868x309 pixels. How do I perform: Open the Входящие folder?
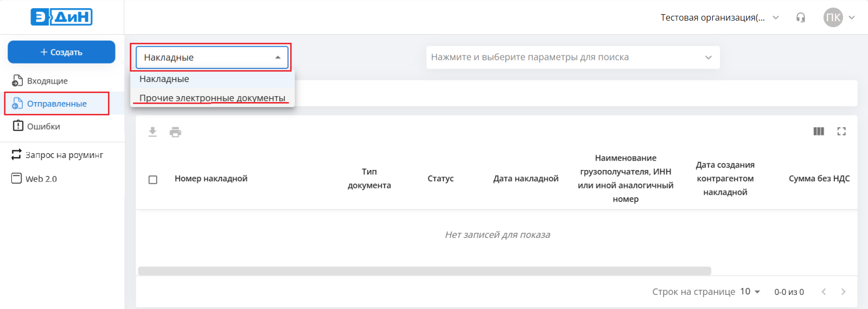coord(47,81)
